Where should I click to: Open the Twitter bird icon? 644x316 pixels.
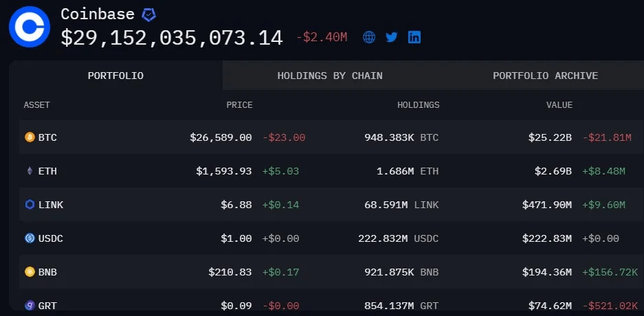click(391, 37)
